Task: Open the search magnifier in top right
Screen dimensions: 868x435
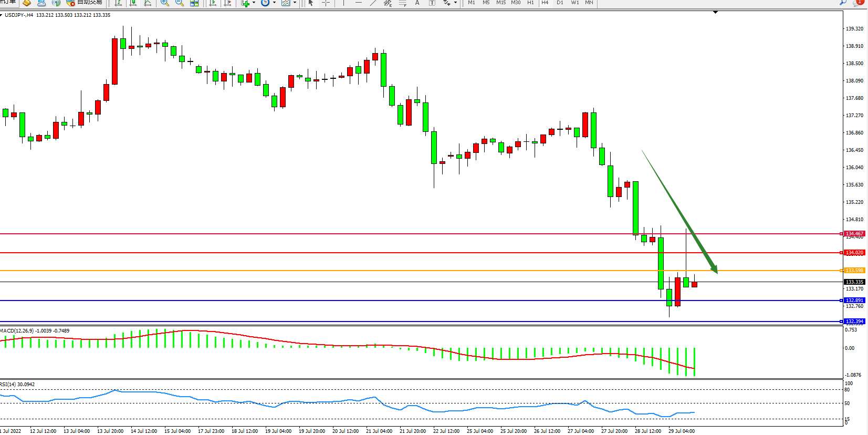Action: (x=843, y=3)
